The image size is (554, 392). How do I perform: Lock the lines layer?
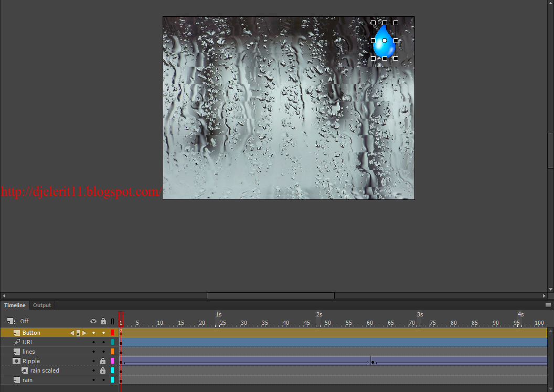pyautogui.click(x=103, y=352)
